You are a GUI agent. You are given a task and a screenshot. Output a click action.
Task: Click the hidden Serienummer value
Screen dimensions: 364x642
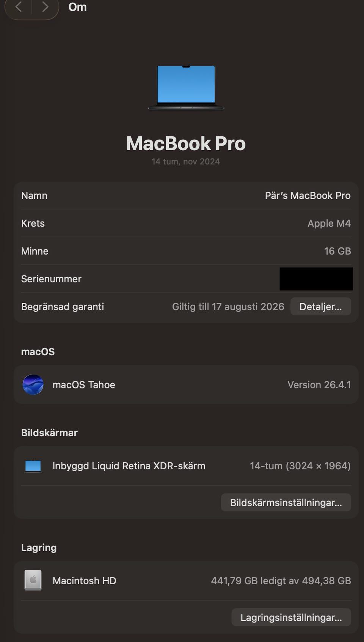[316, 279]
